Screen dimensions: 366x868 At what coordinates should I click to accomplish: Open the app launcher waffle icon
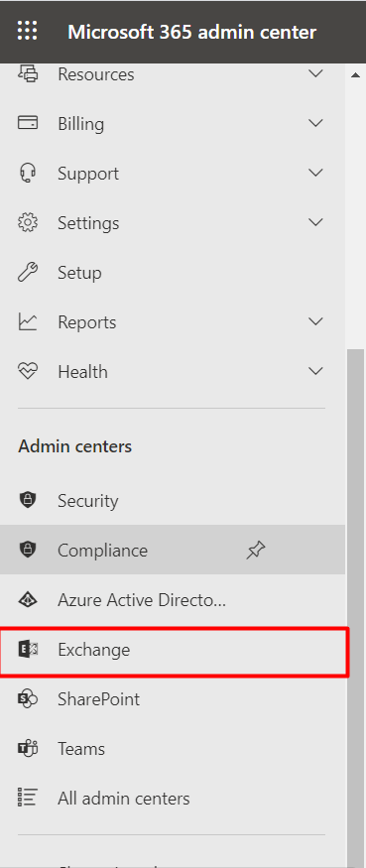point(27,31)
